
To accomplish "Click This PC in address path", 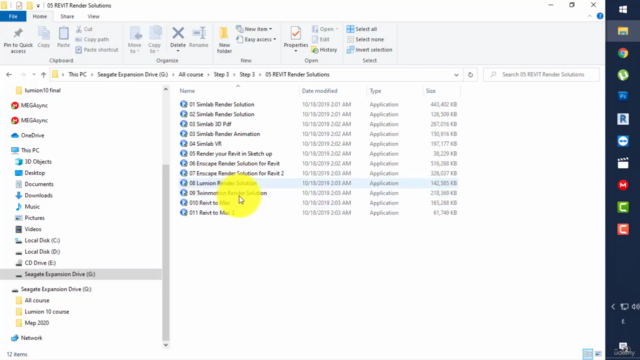I will (x=77, y=75).
